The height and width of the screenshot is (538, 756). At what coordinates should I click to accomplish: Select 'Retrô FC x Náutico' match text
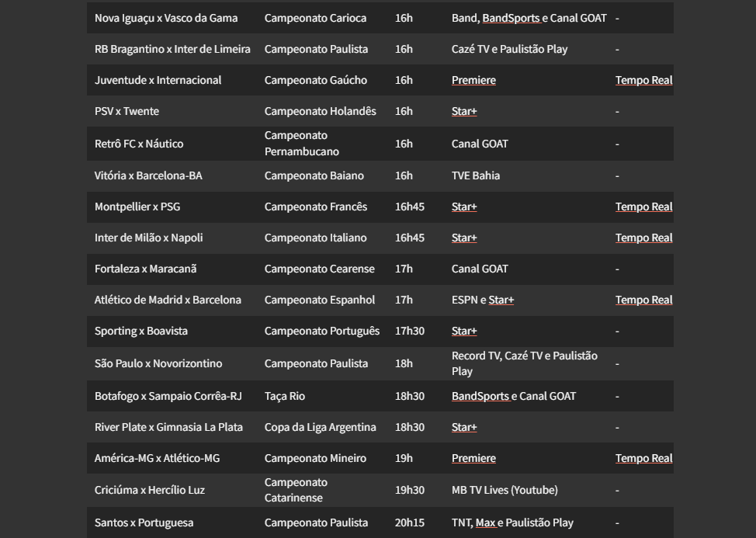click(139, 144)
